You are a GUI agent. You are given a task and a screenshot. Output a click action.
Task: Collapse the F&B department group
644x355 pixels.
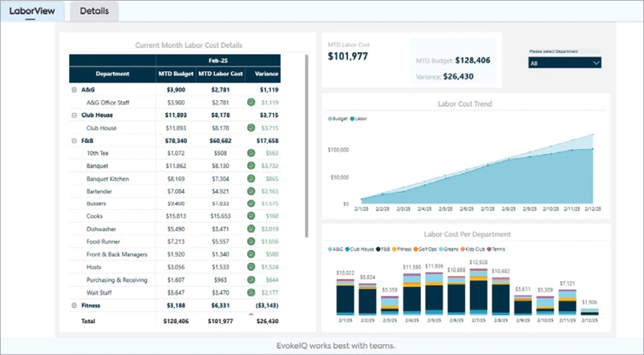tap(74, 140)
